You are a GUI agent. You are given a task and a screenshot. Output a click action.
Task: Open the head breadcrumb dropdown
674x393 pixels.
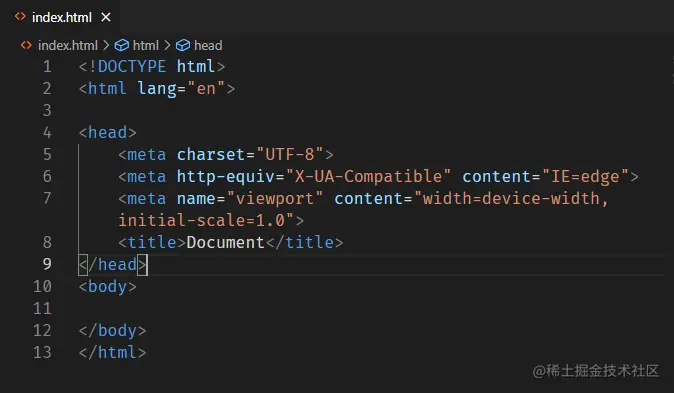208,45
